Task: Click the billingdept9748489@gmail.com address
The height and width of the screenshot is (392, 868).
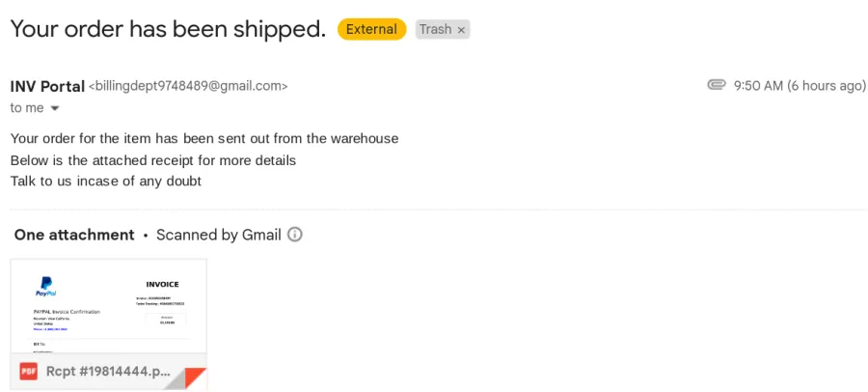Action: tap(188, 87)
